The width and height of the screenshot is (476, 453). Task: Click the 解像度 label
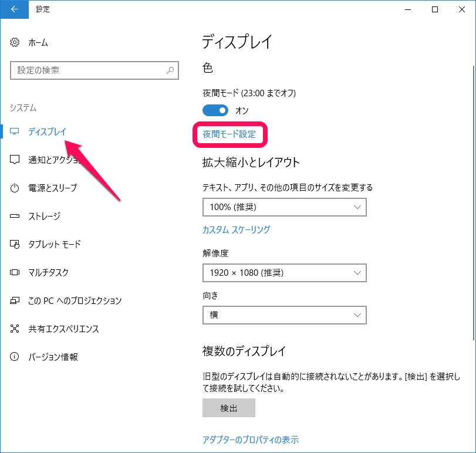[x=215, y=253]
